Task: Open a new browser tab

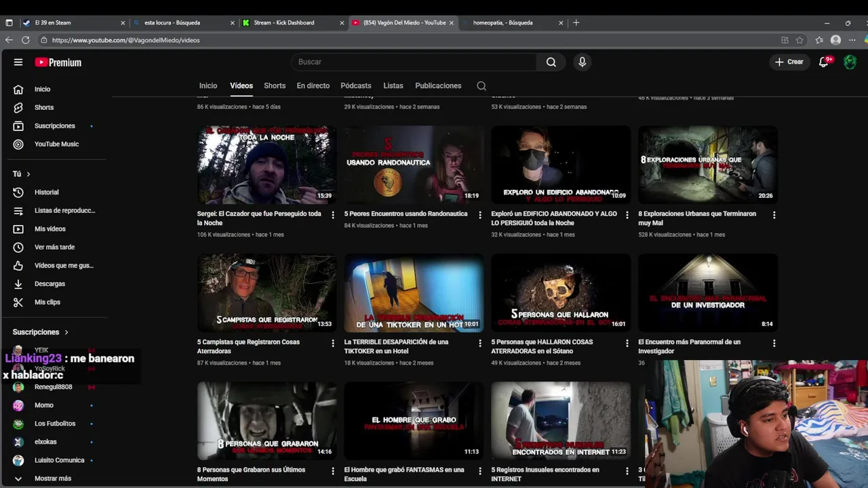Action: (x=576, y=22)
